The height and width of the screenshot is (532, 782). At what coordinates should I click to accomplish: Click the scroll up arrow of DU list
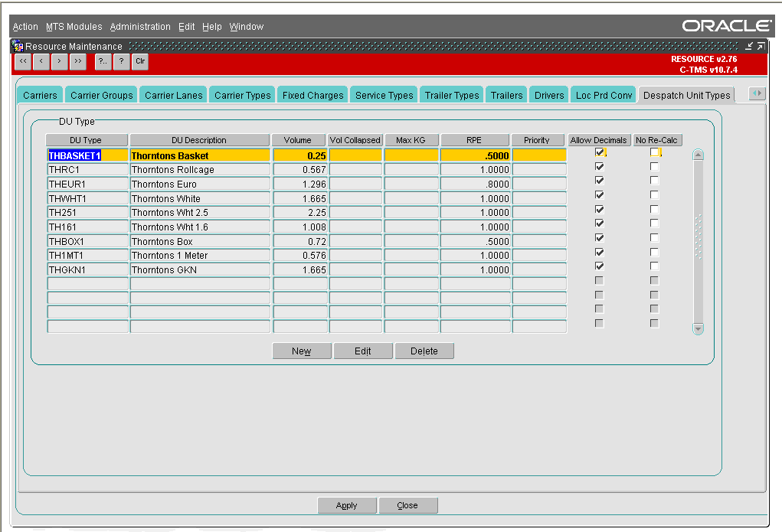699,155
